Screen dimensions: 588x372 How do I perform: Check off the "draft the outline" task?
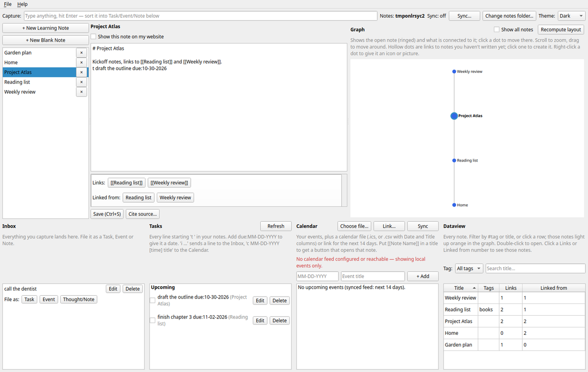[x=153, y=300]
